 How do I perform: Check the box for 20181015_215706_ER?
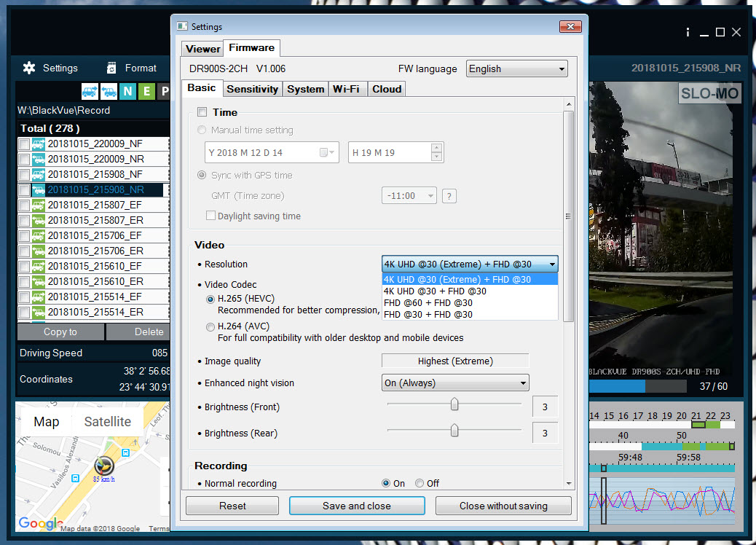coord(23,251)
